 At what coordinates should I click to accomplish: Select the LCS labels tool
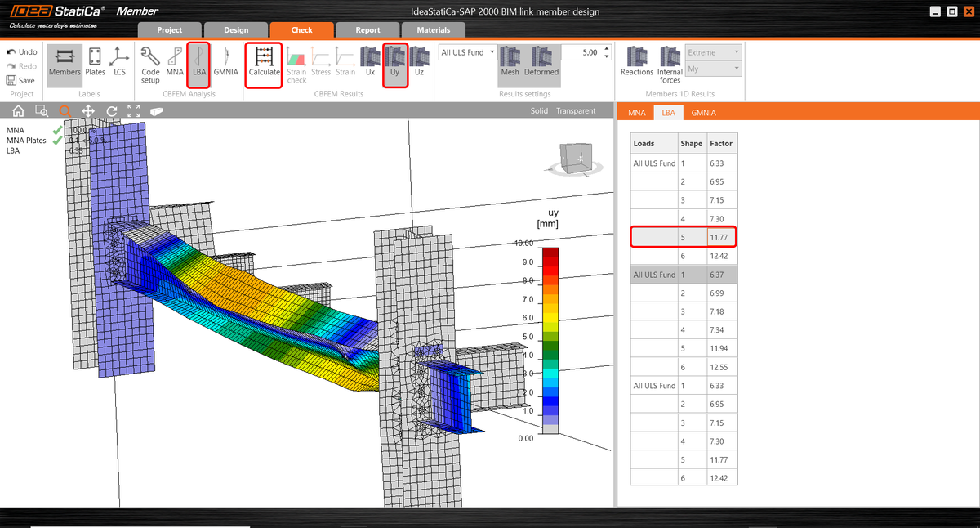click(x=119, y=64)
